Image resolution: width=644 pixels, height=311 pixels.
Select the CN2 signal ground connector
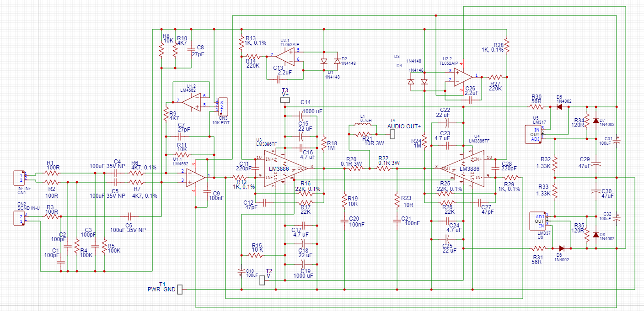point(19,217)
